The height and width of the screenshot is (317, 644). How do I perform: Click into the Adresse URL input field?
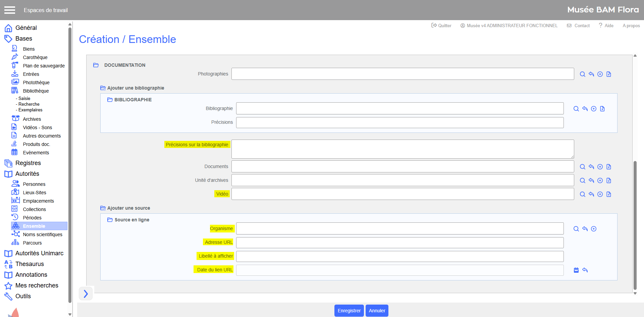(399, 243)
